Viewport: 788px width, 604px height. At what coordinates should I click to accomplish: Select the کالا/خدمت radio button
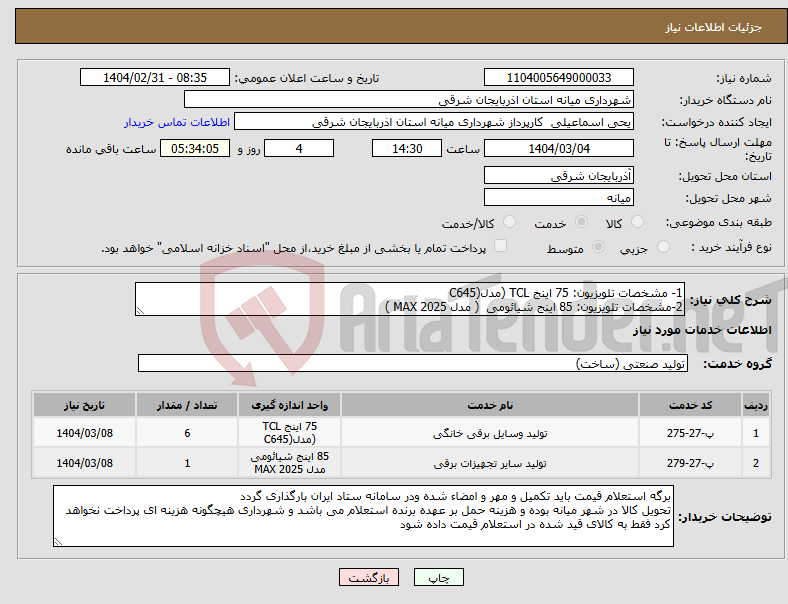[510, 222]
